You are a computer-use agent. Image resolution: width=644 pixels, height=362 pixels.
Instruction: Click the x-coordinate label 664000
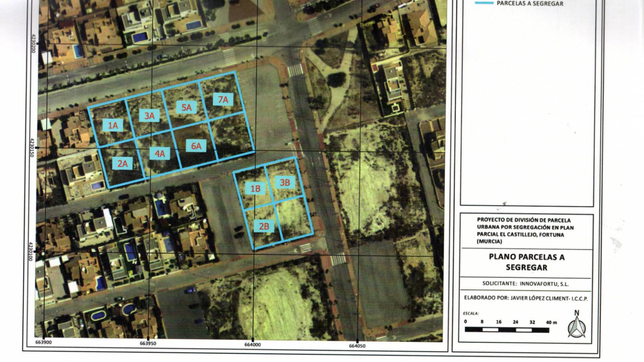[253, 345]
